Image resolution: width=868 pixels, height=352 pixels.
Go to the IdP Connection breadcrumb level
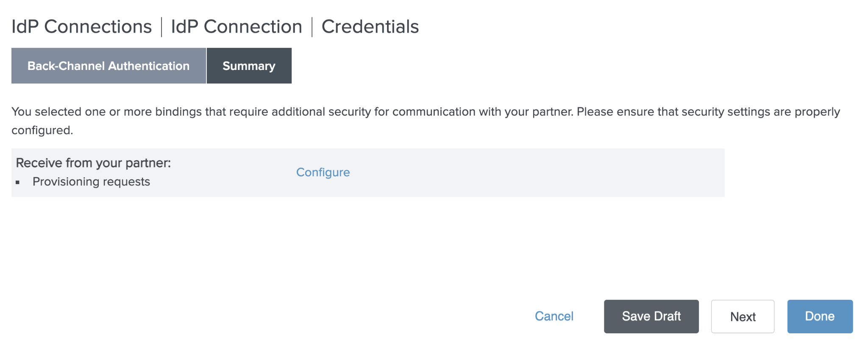236,27
